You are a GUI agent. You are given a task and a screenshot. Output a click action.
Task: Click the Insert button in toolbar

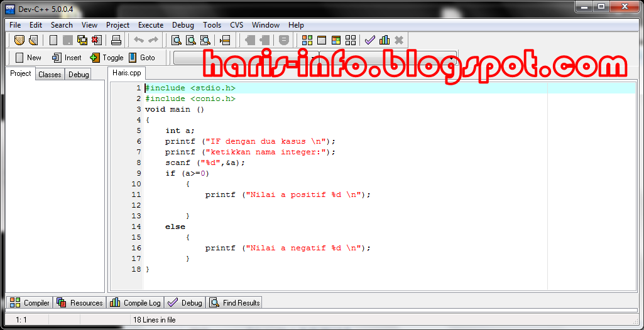point(67,58)
